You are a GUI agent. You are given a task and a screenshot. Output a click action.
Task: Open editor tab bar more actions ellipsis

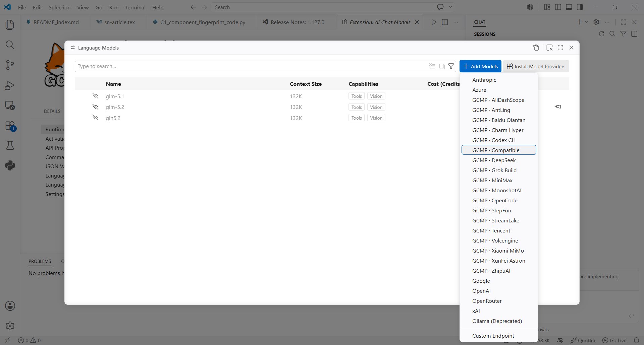pos(456,22)
